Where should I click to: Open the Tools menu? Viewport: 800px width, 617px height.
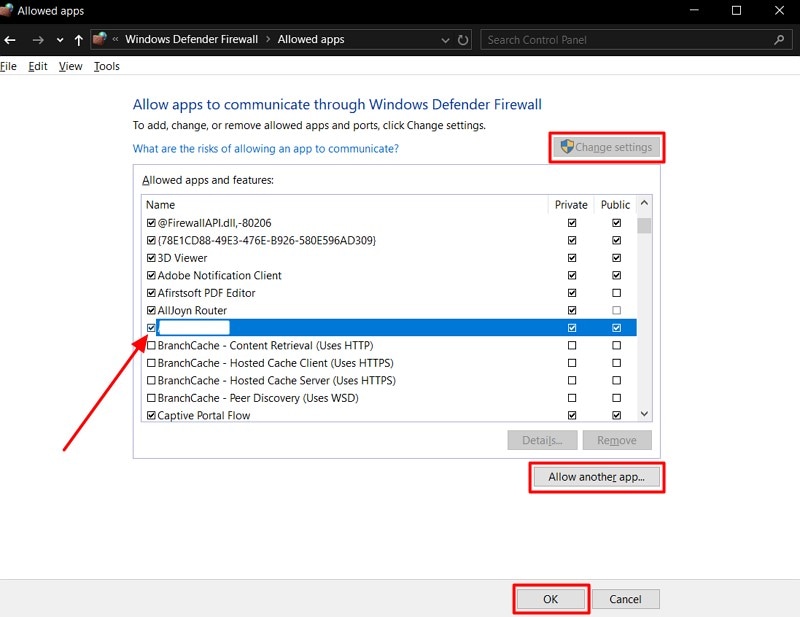pyautogui.click(x=106, y=66)
